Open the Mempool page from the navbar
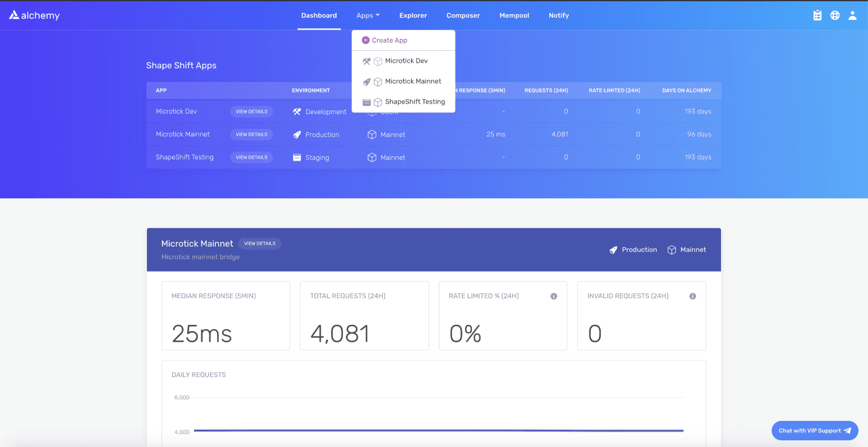This screenshot has height=447, width=868. click(514, 15)
